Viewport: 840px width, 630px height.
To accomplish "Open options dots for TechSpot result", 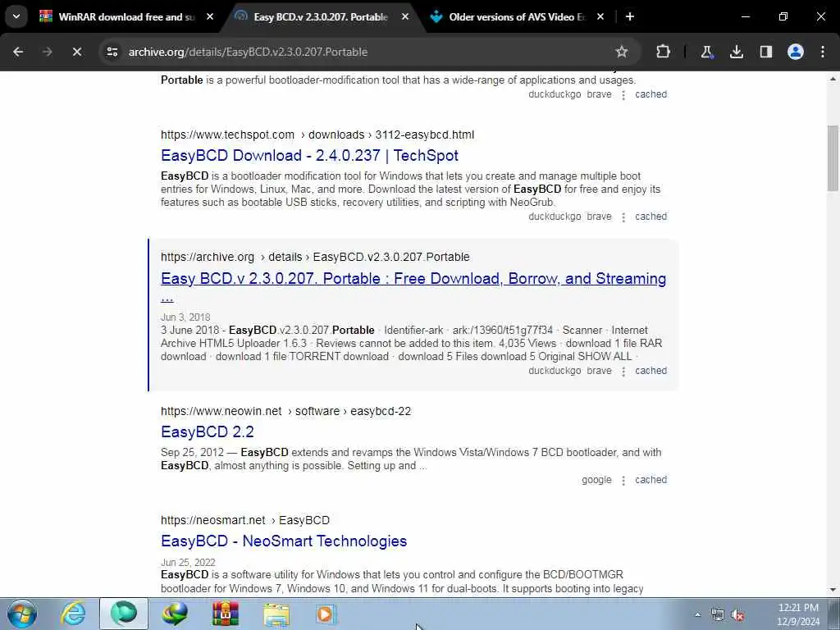I will (x=623, y=217).
